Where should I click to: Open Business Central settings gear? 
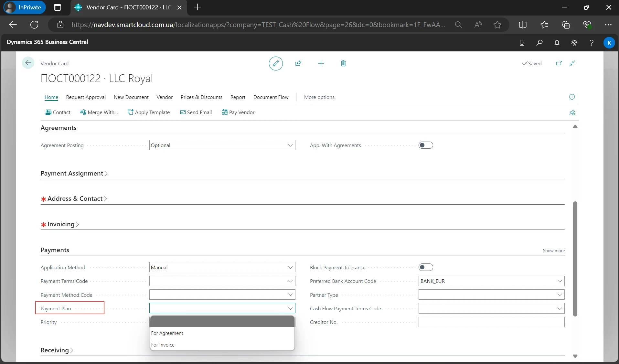[x=574, y=42]
